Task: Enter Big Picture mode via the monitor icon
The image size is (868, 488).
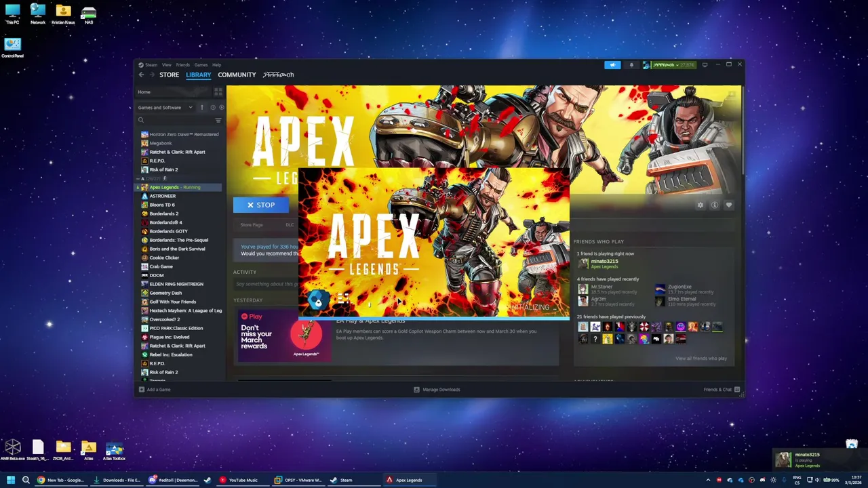Action: [705, 65]
